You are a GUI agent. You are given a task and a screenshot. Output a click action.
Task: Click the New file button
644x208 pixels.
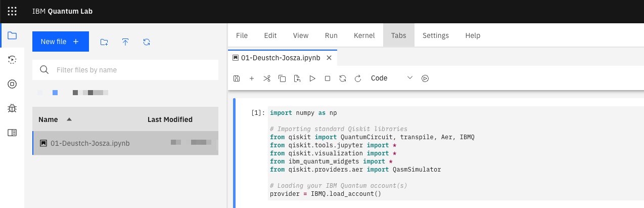(61, 41)
